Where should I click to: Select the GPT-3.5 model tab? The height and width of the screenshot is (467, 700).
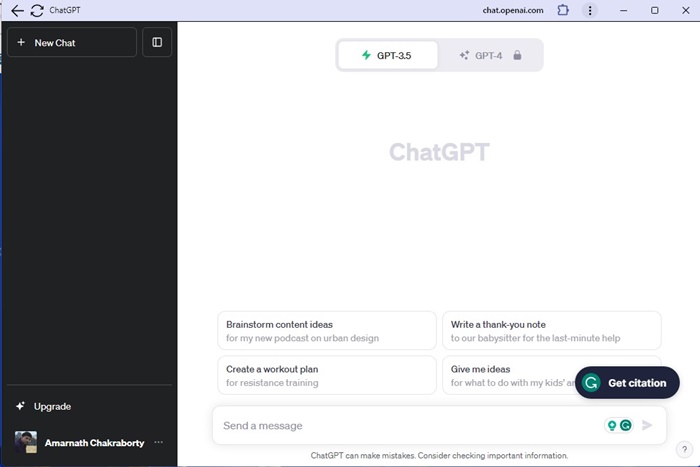pos(388,55)
